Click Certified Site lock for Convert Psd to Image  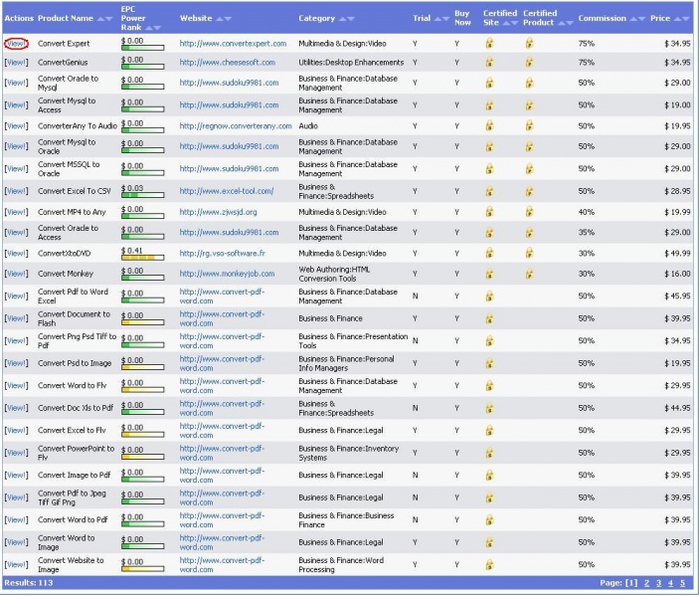489,363
